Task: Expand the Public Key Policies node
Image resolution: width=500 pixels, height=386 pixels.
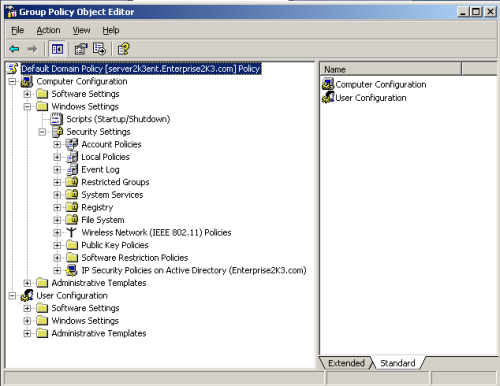Action: [57, 245]
